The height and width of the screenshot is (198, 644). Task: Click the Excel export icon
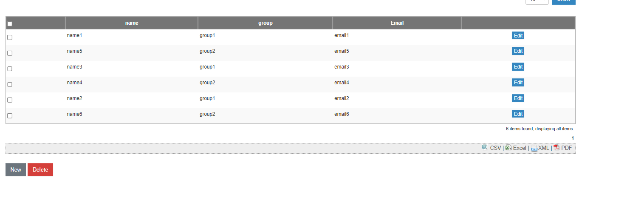(508, 148)
